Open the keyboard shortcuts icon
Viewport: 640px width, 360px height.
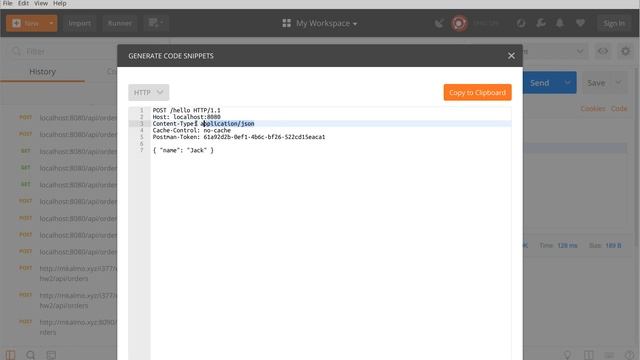[x=609, y=355]
